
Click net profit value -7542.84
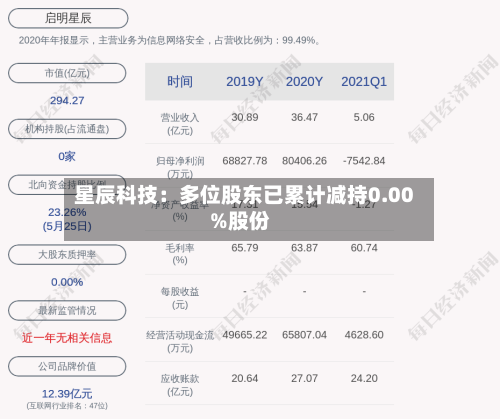(364, 161)
